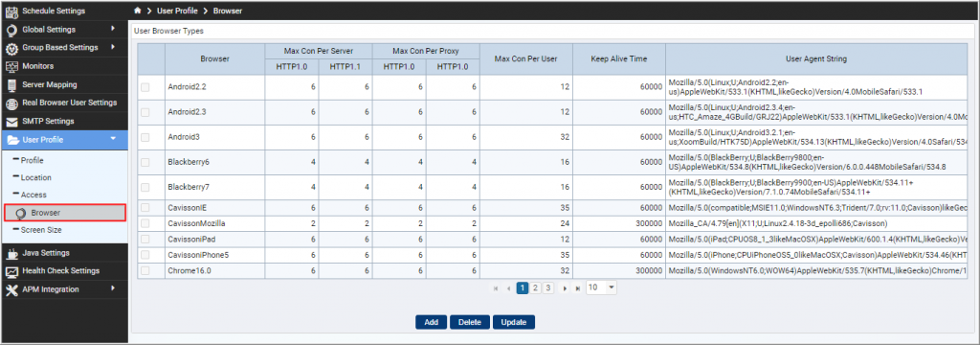Click the Add button
The height and width of the screenshot is (345, 980).
(432, 322)
